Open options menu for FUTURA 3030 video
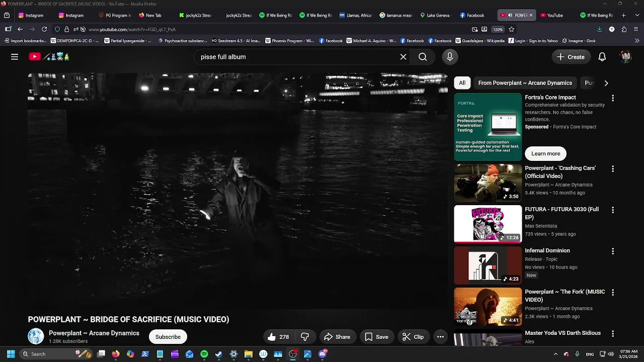This screenshot has height=362, width=644. pos(612,210)
